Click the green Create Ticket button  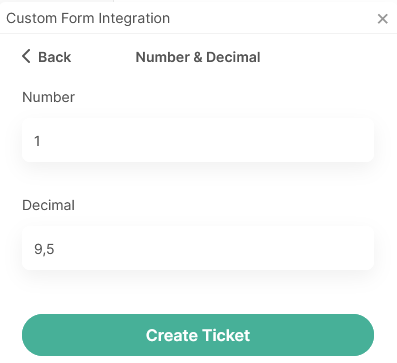click(198, 335)
